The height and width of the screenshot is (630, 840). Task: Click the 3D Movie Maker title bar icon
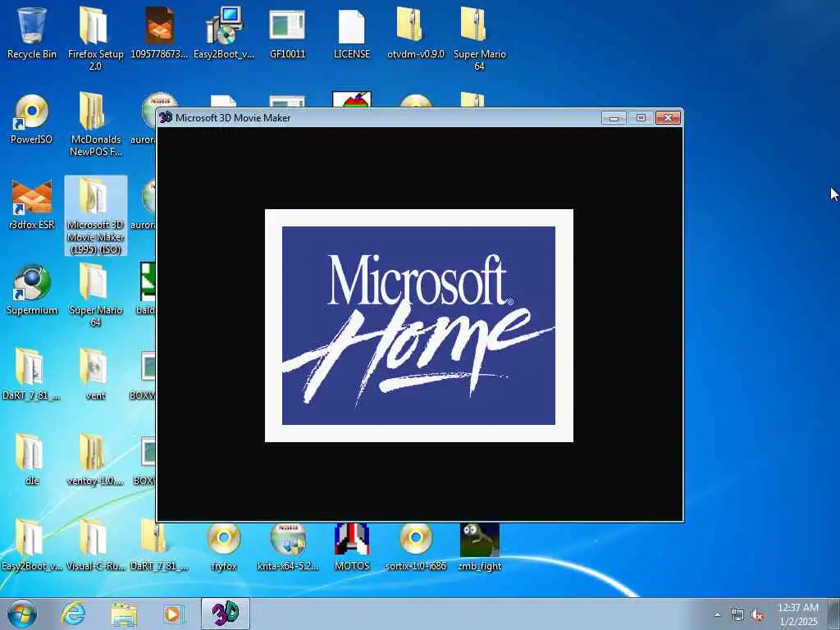coord(166,117)
